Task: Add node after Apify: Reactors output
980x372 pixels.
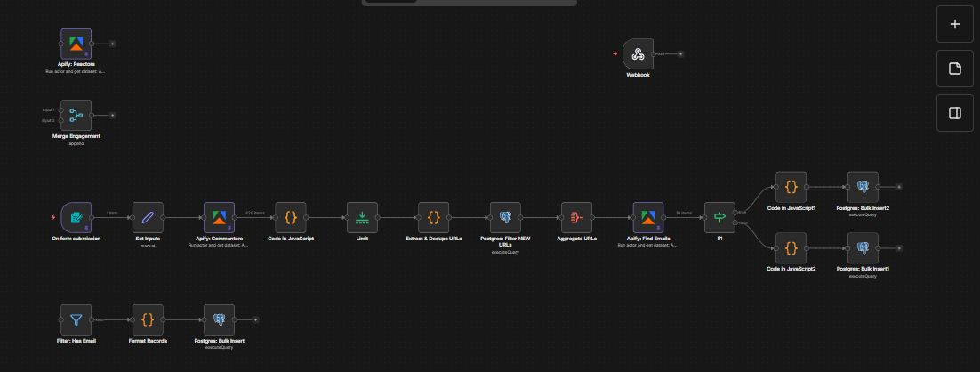Action: click(x=113, y=44)
